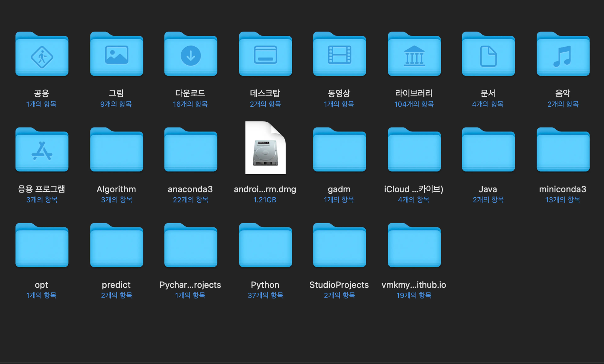This screenshot has width=604, height=364.
Task: Select the 라이브러리 library folder icon
Action: point(414,54)
